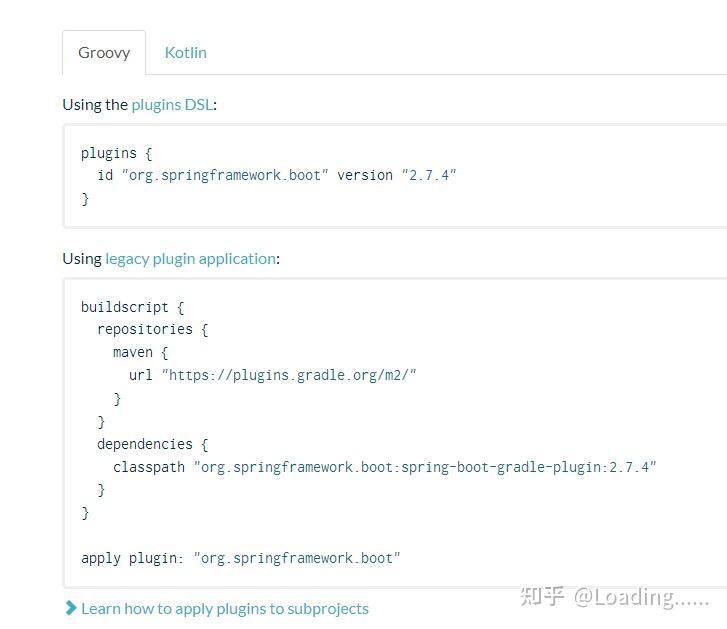
Task: Follow the plugins DSL link
Action: [x=171, y=104]
